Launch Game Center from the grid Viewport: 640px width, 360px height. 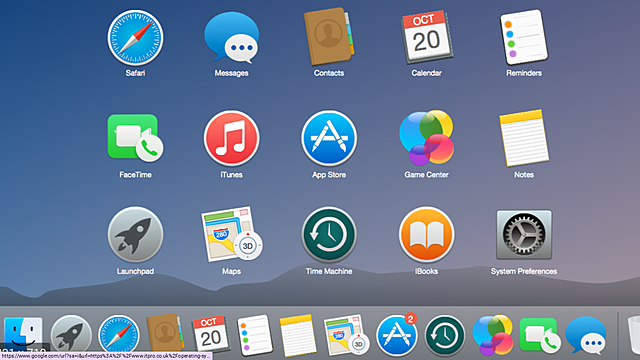427,138
